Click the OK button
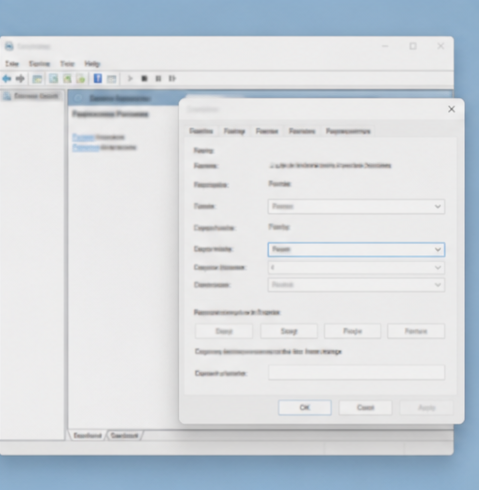Image resolution: width=479 pixels, height=490 pixels. tap(305, 407)
